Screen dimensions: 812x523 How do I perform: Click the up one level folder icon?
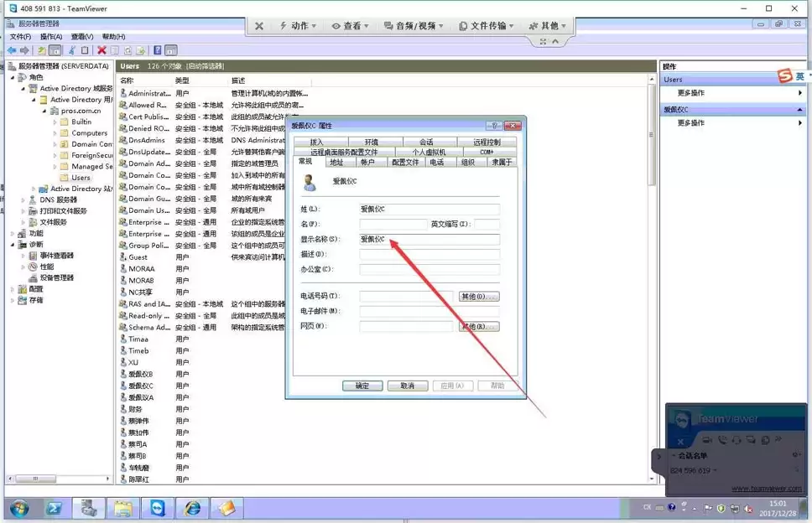click(41, 50)
